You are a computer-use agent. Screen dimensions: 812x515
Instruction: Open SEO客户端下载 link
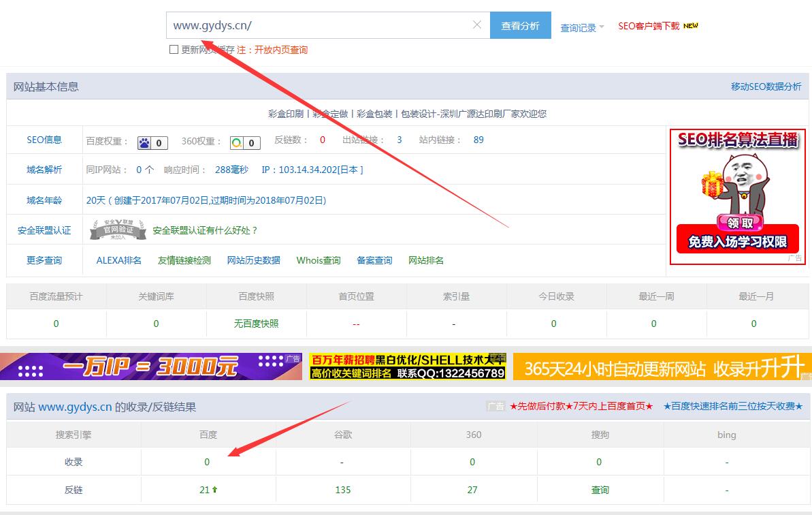click(649, 26)
